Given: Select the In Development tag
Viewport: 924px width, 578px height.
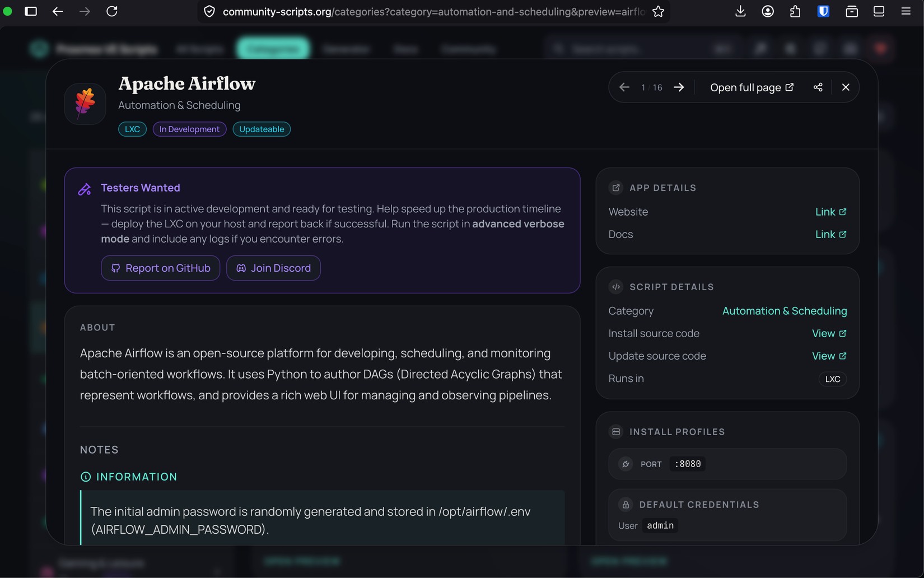Looking at the screenshot, I should [x=189, y=129].
